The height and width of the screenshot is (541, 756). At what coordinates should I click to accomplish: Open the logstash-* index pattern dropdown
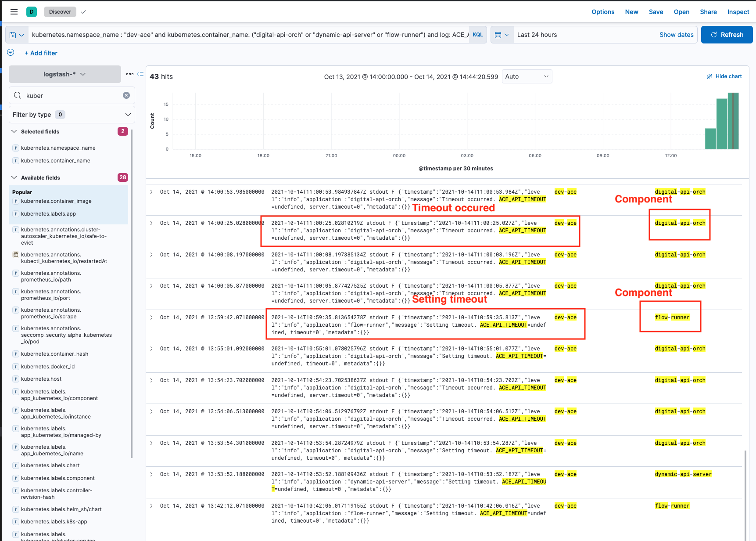[x=64, y=74]
